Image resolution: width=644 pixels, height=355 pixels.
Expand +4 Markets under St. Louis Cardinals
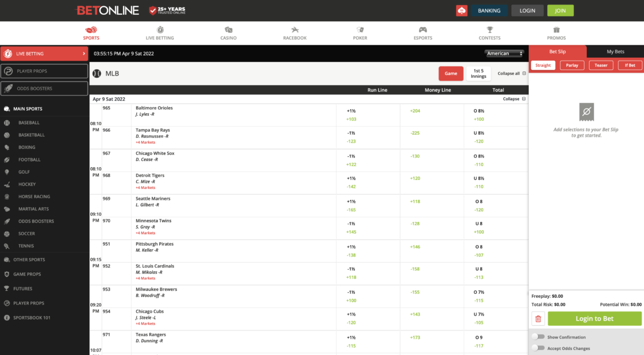[145, 278]
